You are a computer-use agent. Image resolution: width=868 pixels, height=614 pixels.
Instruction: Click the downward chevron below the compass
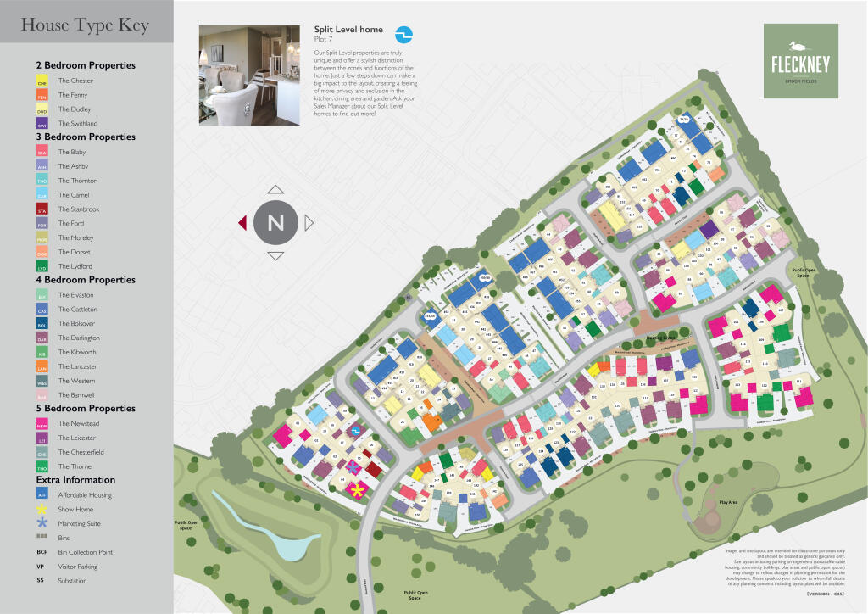[275, 254]
